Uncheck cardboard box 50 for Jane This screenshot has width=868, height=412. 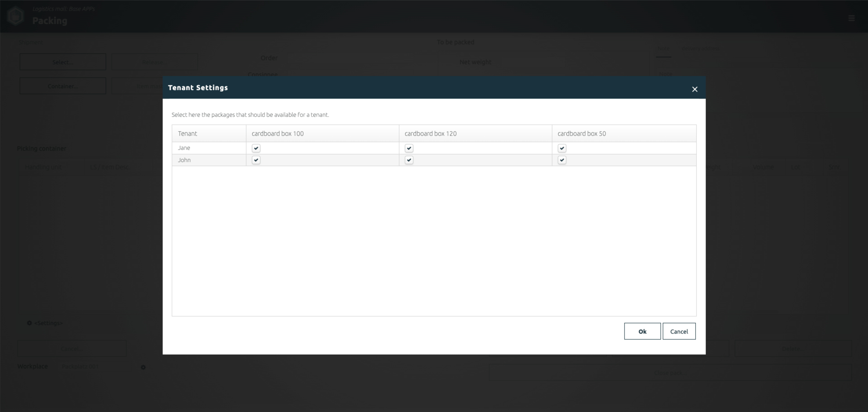pos(562,148)
